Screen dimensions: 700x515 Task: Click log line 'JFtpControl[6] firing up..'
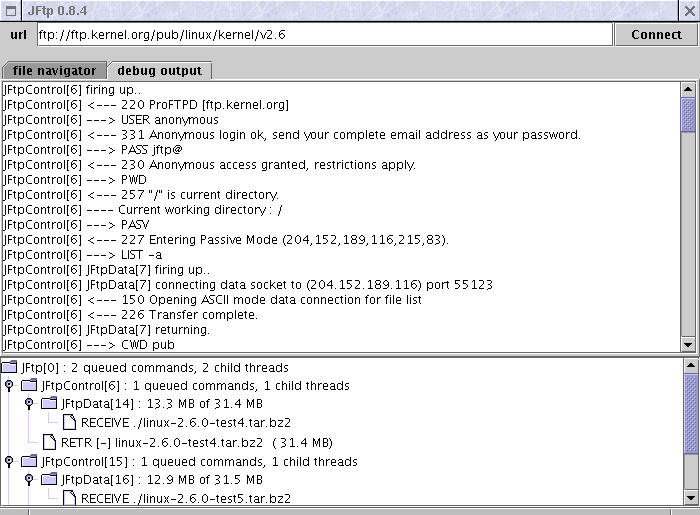pos(72,90)
